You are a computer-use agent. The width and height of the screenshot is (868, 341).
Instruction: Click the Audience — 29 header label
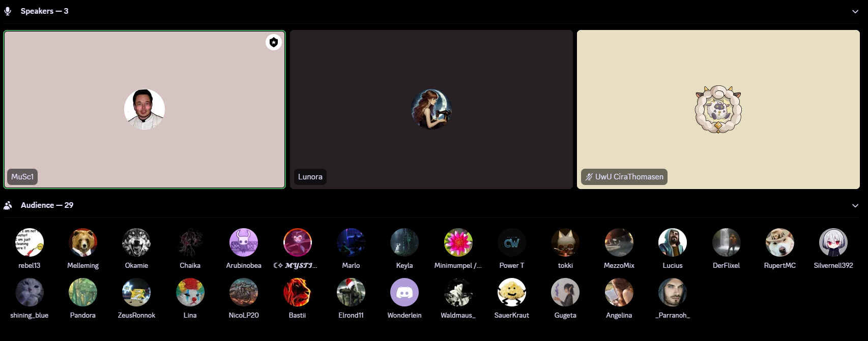click(x=47, y=205)
